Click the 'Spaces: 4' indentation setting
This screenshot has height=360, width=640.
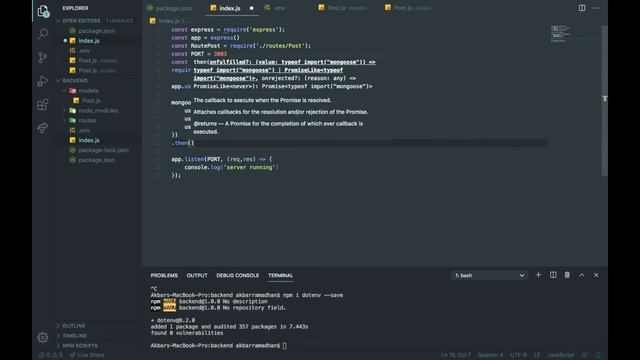pyautogui.click(x=490, y=355)
